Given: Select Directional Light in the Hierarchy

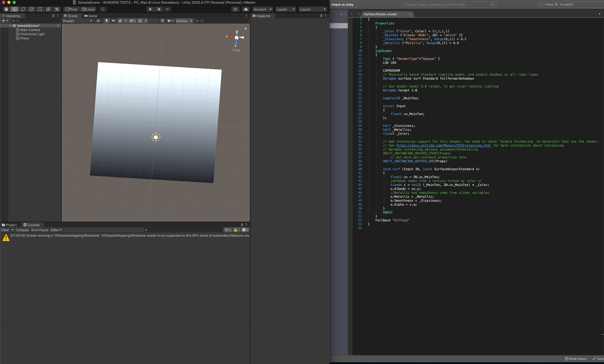Looking at the screenshot, I should [32, 34].
